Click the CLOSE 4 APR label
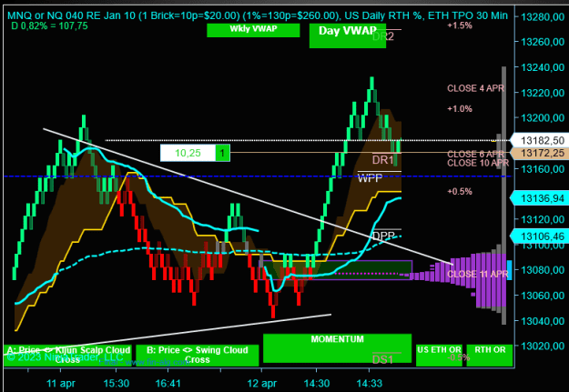Screen dimensions: 569x392 (x=475, y=88)
